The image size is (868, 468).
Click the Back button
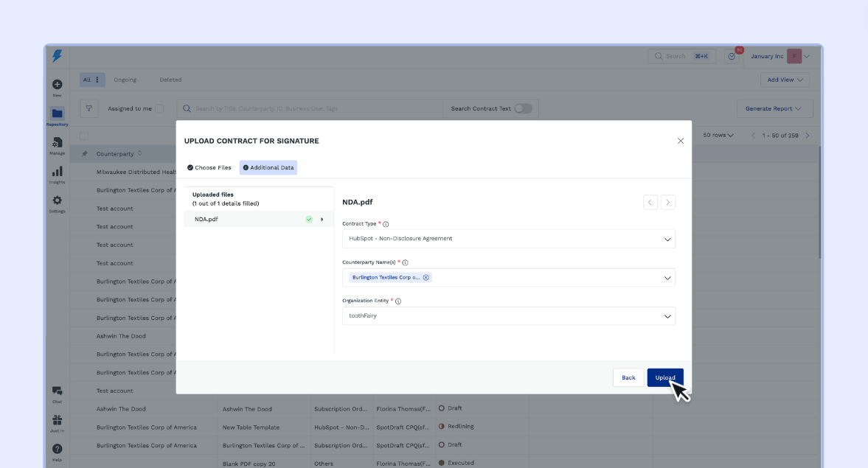[x=628, y=377]
